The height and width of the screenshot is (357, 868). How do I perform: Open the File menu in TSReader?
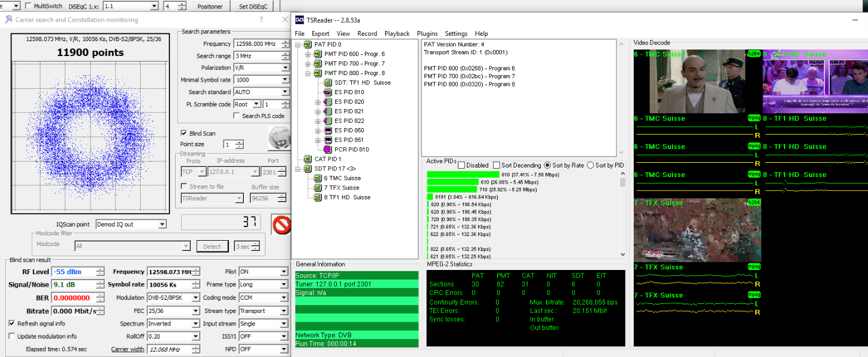[x=299, y=33]
